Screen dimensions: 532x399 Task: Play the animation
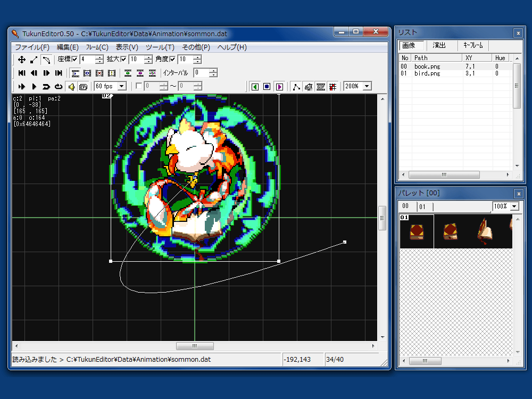34,87
